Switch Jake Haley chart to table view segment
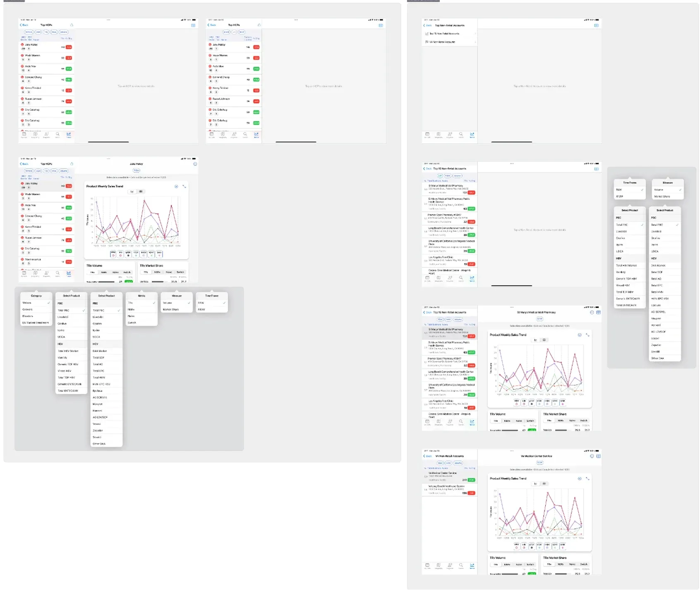The height and width of the screenshot is (590, 700). coord(141,191)
